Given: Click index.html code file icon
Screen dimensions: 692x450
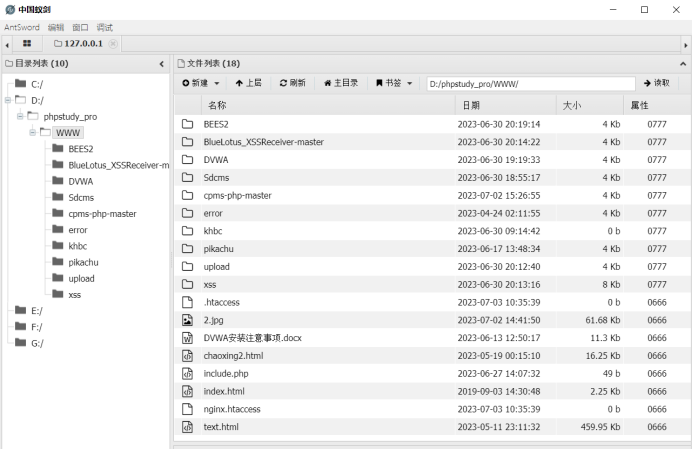Looking at the screenshot, I should (188, 391).
